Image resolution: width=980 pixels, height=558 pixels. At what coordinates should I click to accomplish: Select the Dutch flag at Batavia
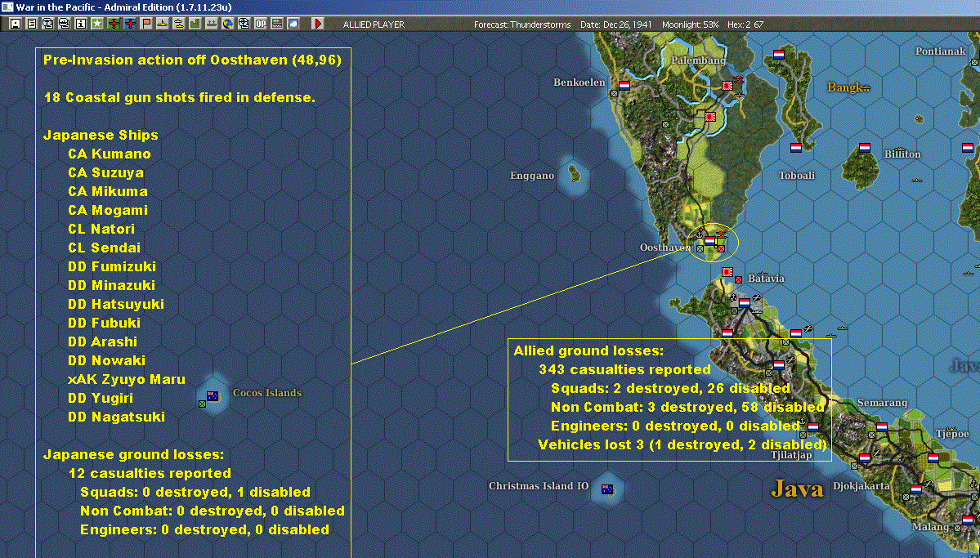point(745,303)
